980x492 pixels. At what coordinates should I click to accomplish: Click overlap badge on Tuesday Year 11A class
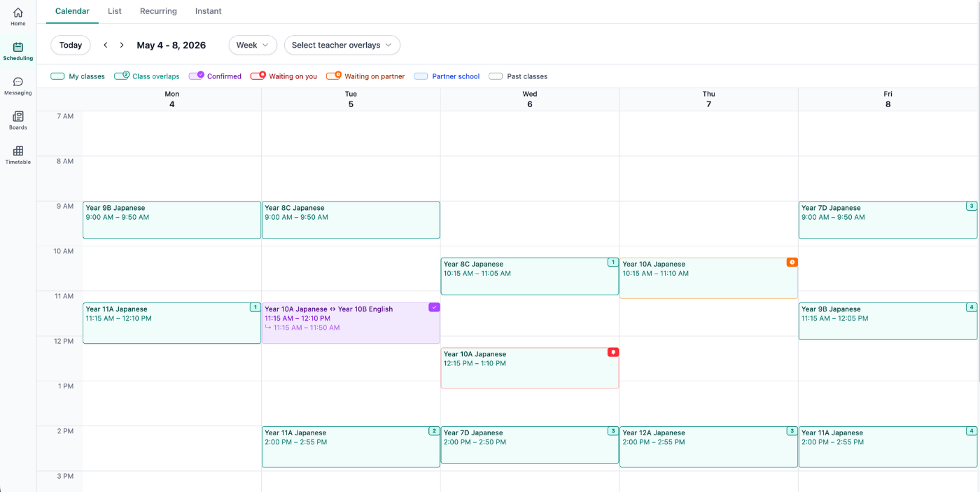tap(434, 431)
